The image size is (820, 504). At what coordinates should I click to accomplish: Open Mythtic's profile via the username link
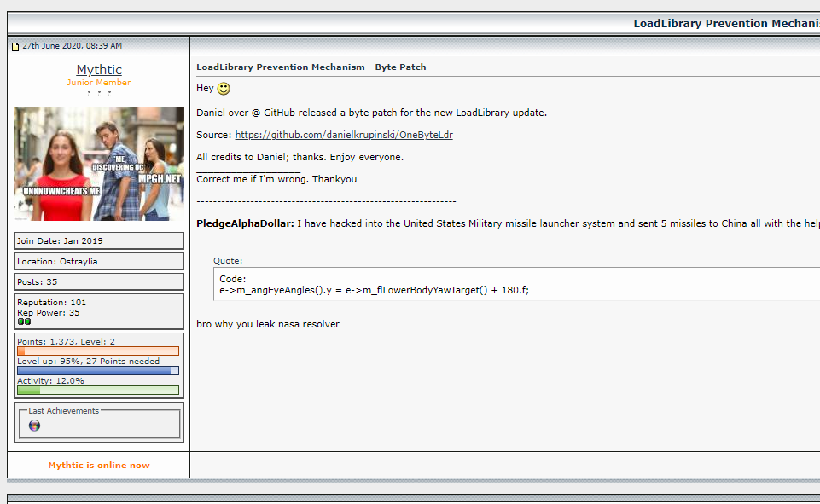(x=98, y=69)
